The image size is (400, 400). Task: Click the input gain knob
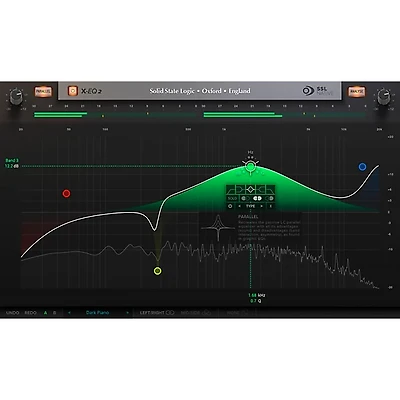[x=16, y=96]
